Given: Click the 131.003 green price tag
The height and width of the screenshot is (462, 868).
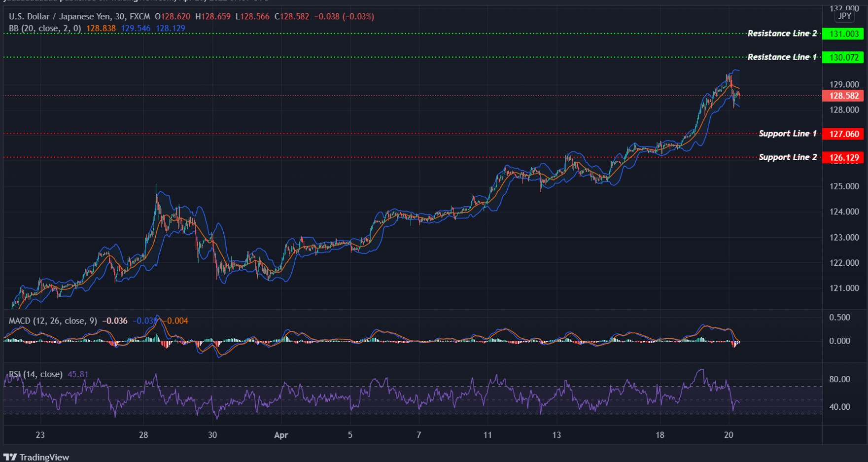Looking at the screenshot, I should pyautogui.click(x=843, y=33).
